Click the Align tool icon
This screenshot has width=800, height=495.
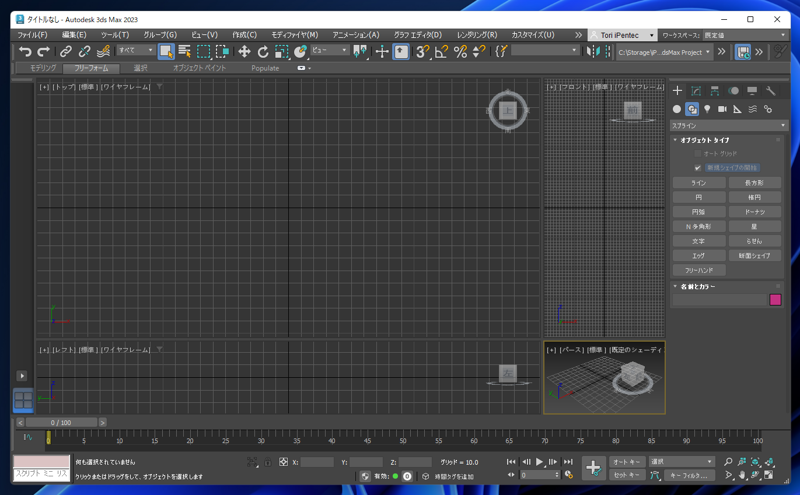click(x=608, y=52)
